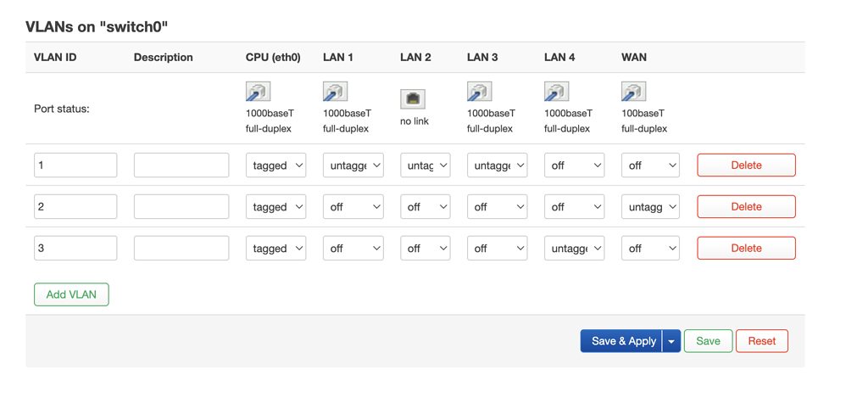
Task: Open VLAN 1 LAN 2 port dropdown
Action: 425,165
